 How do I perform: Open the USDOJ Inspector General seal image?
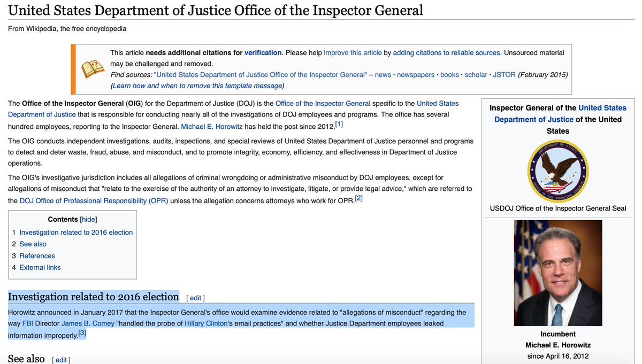558,171
